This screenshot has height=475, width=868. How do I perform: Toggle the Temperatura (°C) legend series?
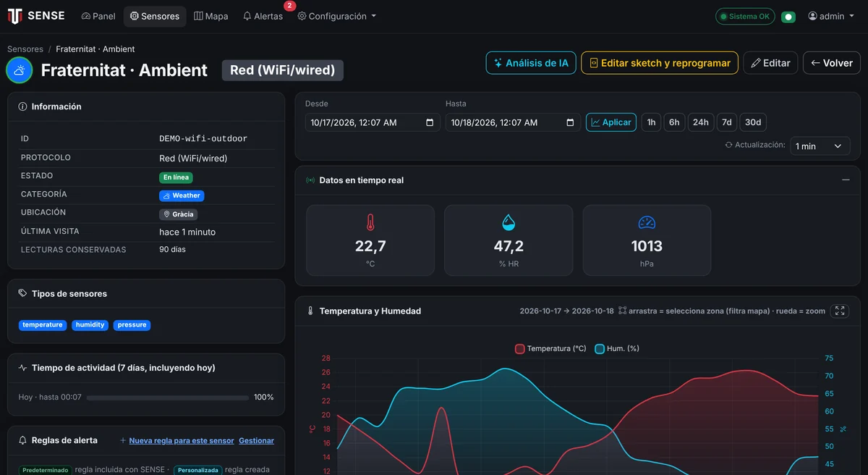coord(550,348)
